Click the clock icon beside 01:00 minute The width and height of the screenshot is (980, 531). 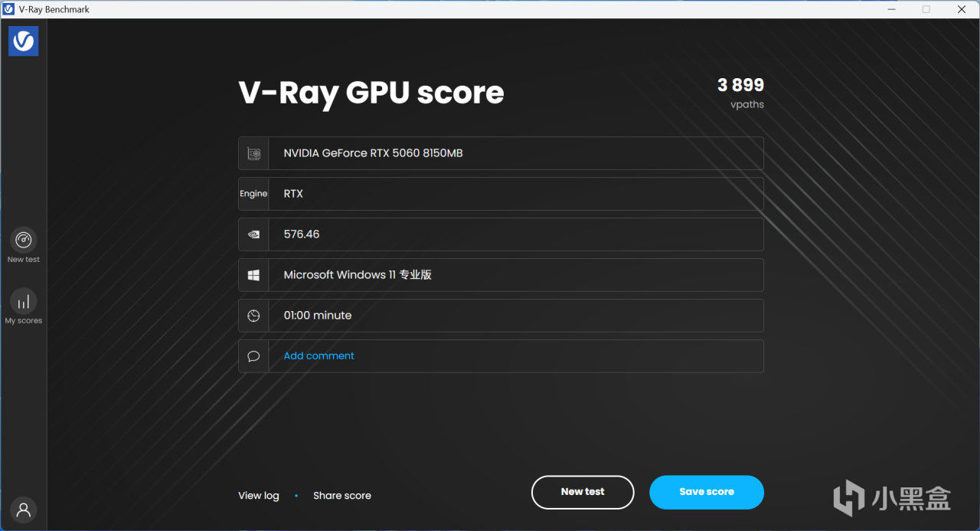click(x=253, y=315)
